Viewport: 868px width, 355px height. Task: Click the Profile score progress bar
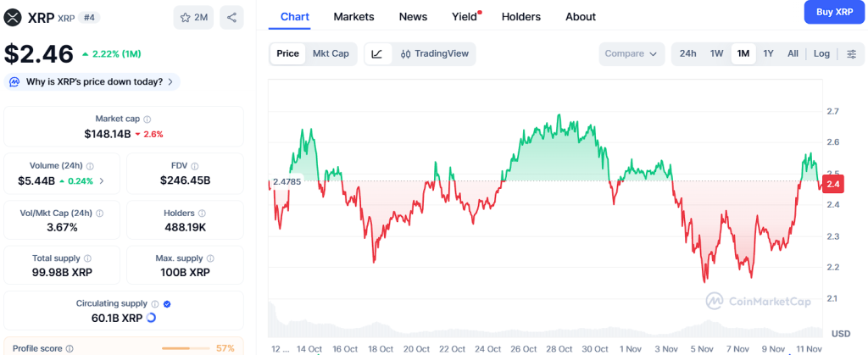[x=186, y=348]
